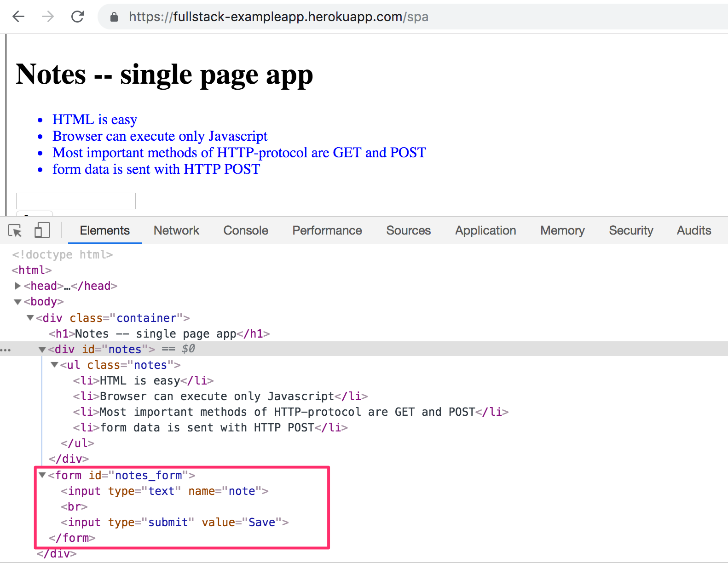Select the opening html tag line
The image size is (728, 563).
(x=32, y=270)
